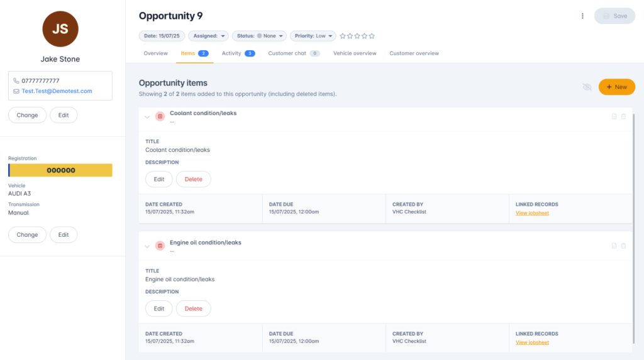Open the Priority: Low dropdown
The image size is (644, 360).
[x=313, y=36]
